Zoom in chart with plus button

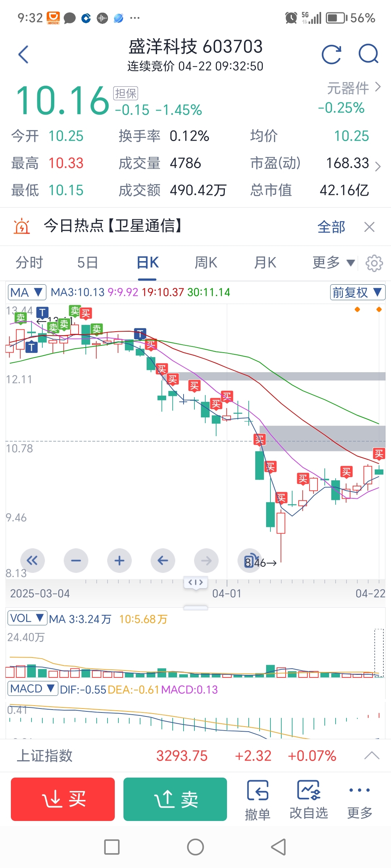(x=119, y=561)
